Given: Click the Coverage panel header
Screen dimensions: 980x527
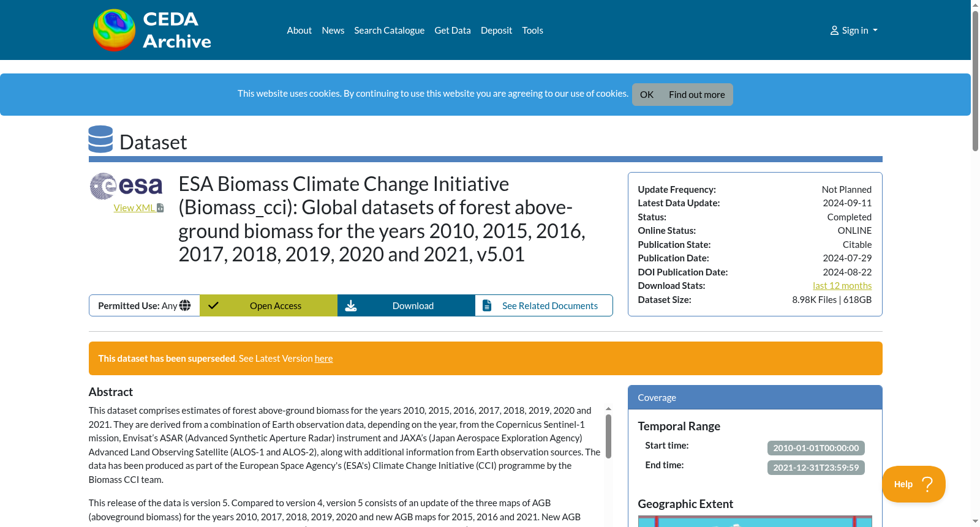Looking at the screenshot, I should tap(755, 398).
